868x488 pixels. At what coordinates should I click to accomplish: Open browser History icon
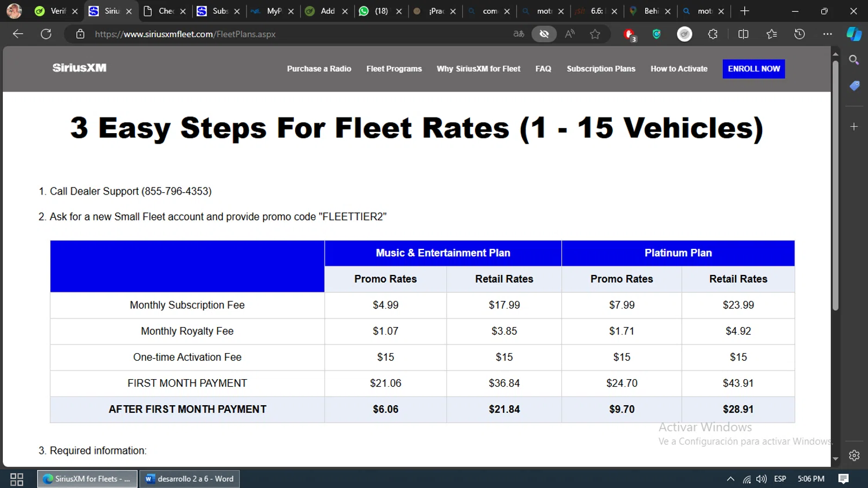click(x=800, y=34)
